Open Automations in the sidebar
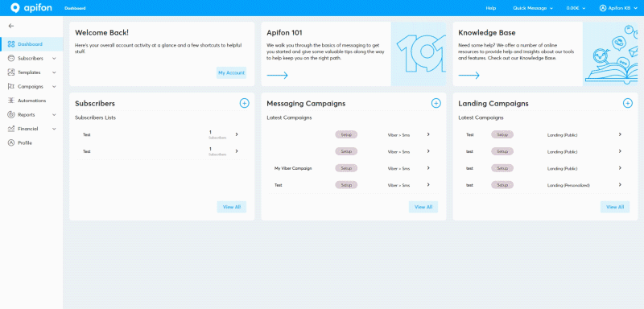 [x=31, y=101]
